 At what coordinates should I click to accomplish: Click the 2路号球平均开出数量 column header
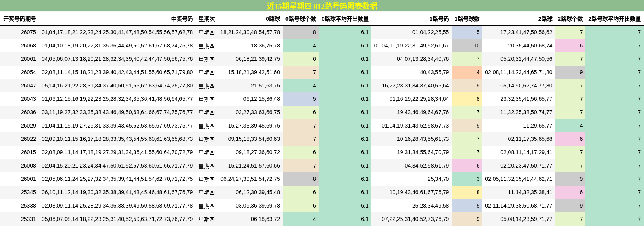pyautogui.click(x=615, y=19)
